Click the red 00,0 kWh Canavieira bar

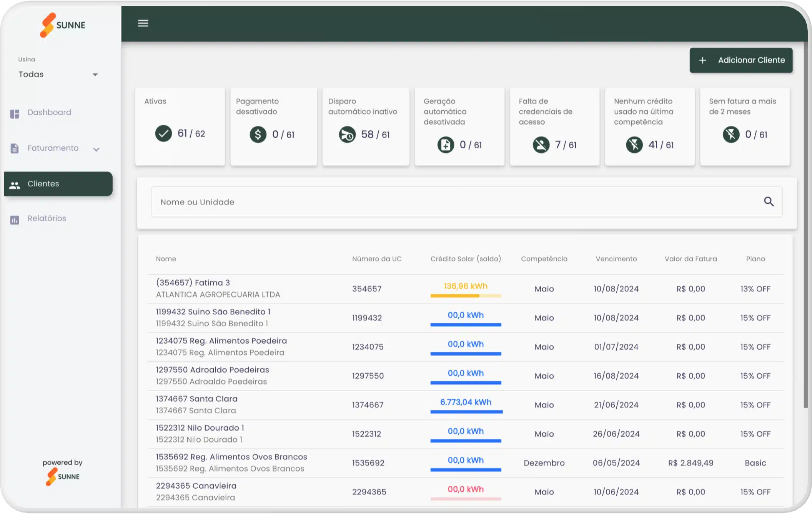pos(466,499)
